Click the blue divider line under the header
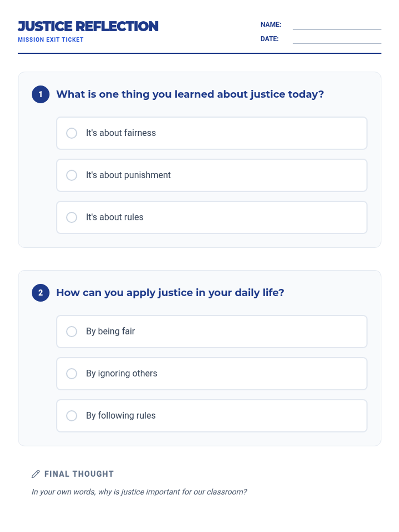The width and height of the screenshot is (399, 532). (x=199, y=53)
